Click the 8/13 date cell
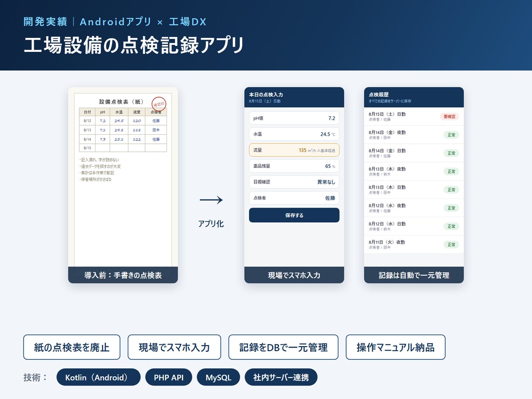 (x=87, y=130)
